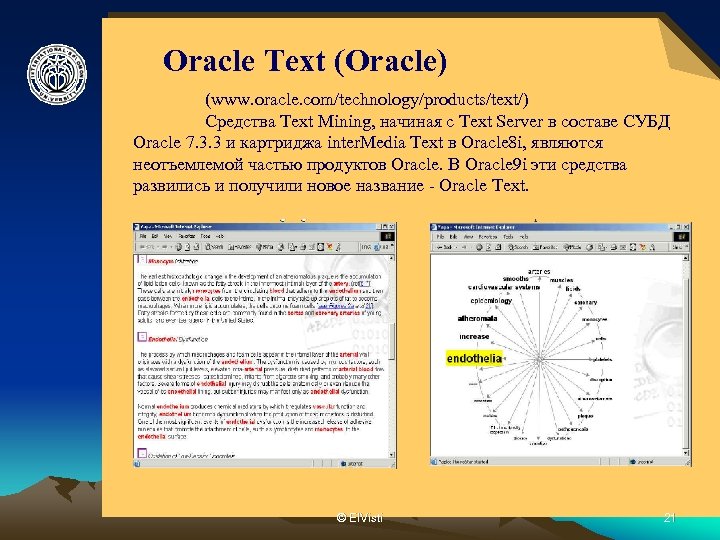Open Edit menu in word-graph browser window
This screenshot has width=720, height=540.
click(453, 236)
